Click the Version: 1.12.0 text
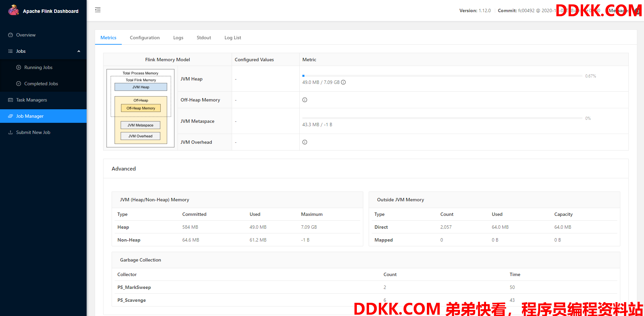 coord(475,10)
